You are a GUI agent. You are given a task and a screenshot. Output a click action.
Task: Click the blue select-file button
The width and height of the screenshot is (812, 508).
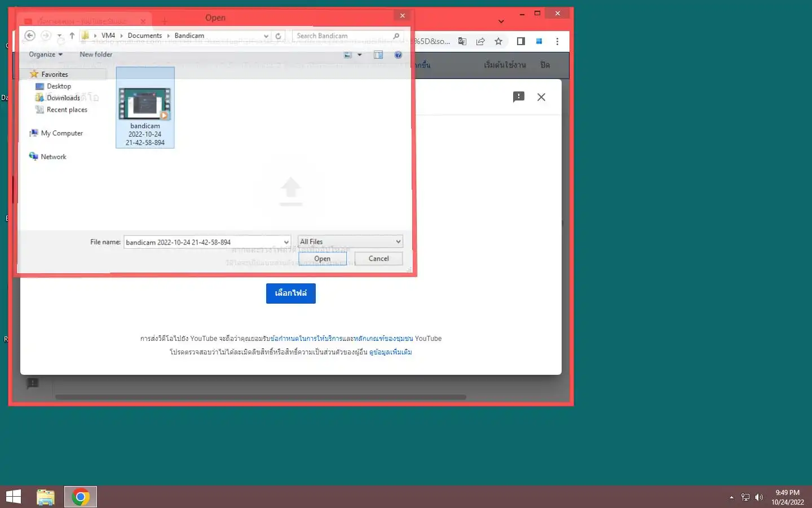pos(291,294)
